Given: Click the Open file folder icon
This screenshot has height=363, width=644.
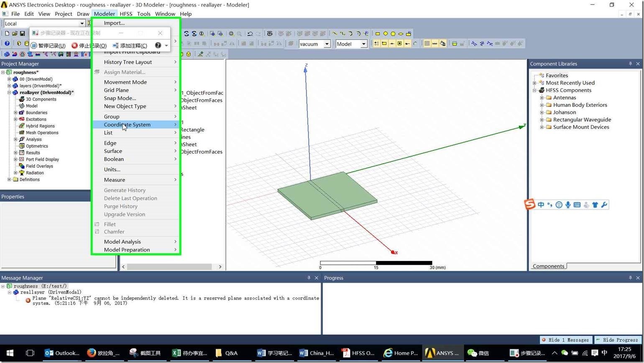Looking at the screenshot, I should (x=15, y=33).
